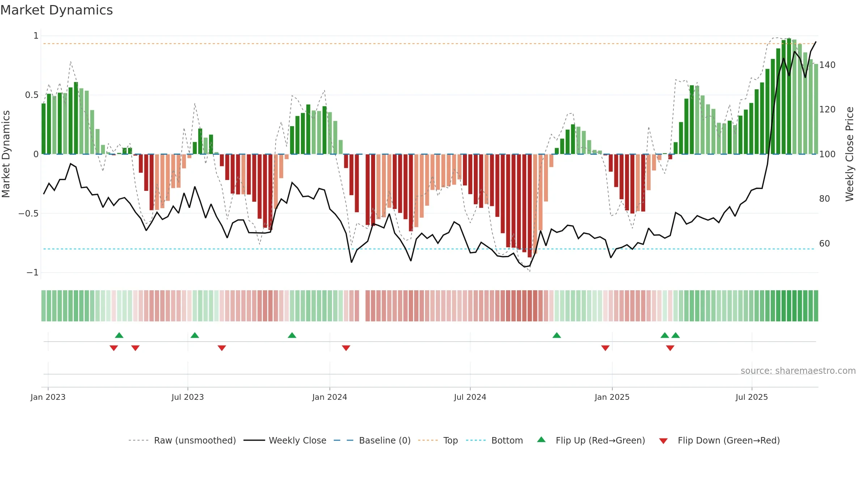Image resolution: width=868 pixels, height=488 pixels.
Task: Click the Jul 2023 x-axis label
Action: pyautogui.click(x=188, y=397)
